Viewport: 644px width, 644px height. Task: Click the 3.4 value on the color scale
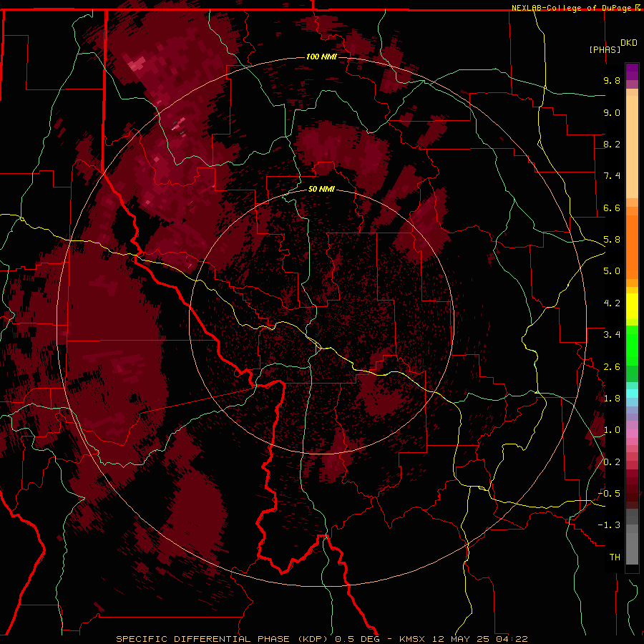click(x=612, y=335)
